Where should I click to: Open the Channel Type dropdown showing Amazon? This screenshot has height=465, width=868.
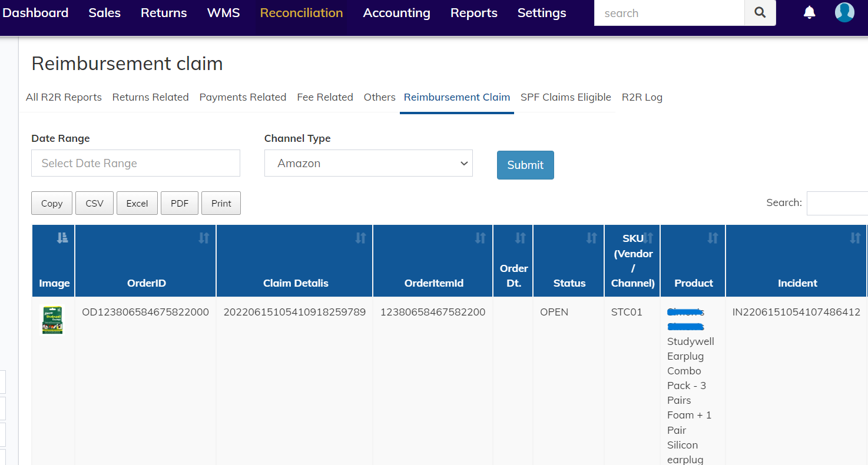click(368, 163)
